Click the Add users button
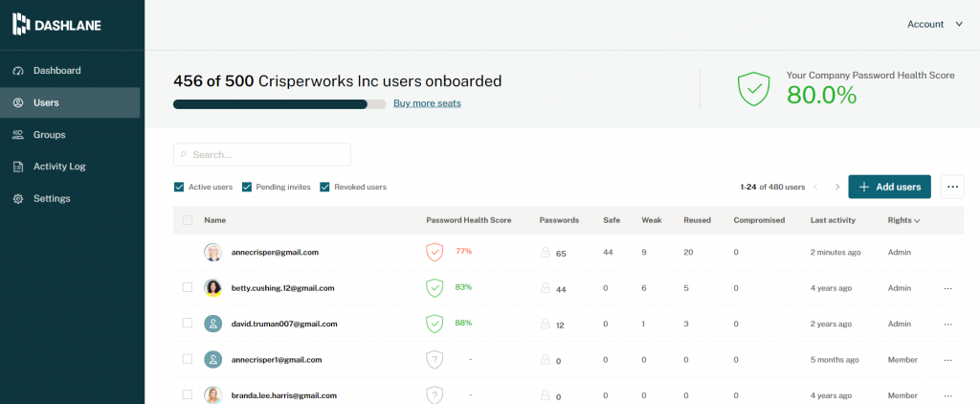 (x=889, y=187)
